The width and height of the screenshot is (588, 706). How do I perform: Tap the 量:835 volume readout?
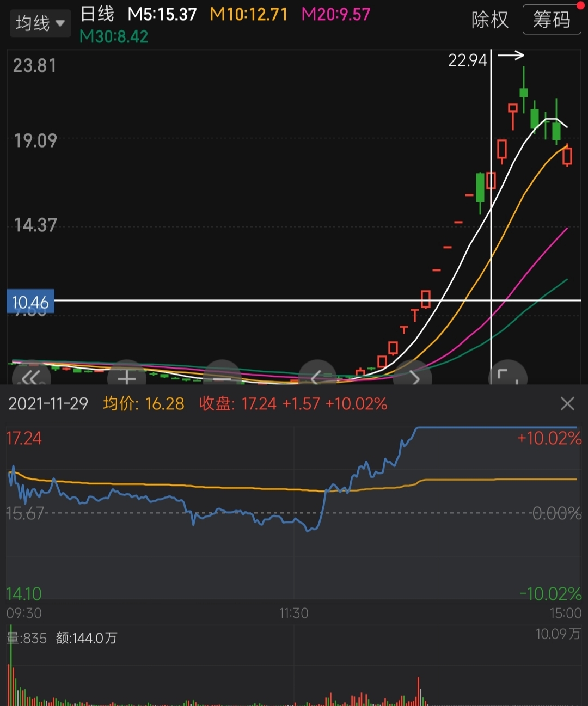click(27, 638)
